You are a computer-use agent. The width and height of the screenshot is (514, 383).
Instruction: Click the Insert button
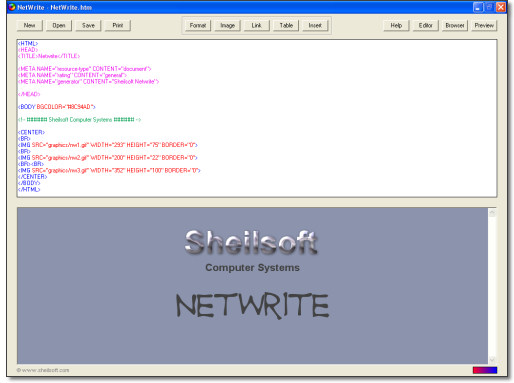[x=315, y=25]
